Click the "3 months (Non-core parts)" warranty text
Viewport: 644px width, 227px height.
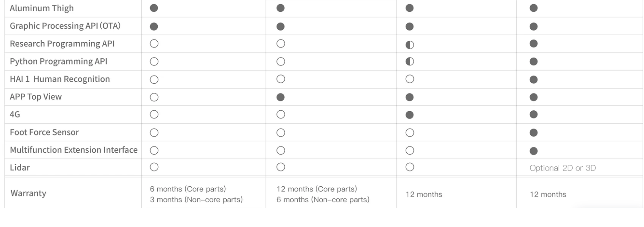coord(196,200)
